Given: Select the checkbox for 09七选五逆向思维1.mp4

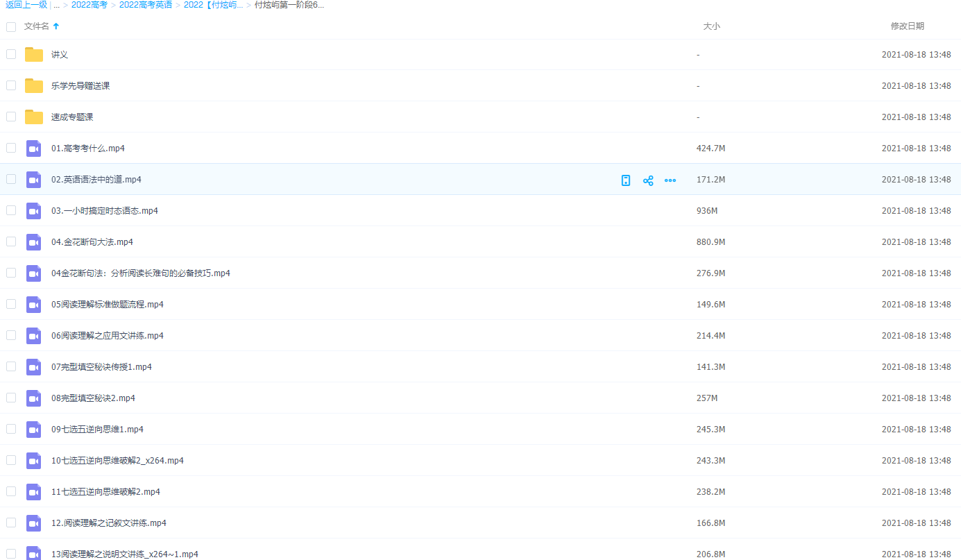Looking at the screenshot, I should tap(11, 429).
